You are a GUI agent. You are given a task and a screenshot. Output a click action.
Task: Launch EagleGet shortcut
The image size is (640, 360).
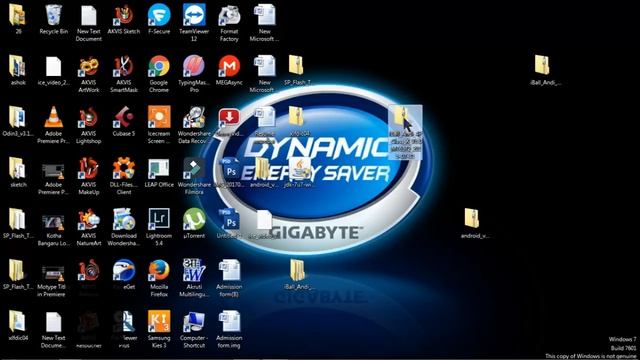pyautogui.click(x=124, y=270)
